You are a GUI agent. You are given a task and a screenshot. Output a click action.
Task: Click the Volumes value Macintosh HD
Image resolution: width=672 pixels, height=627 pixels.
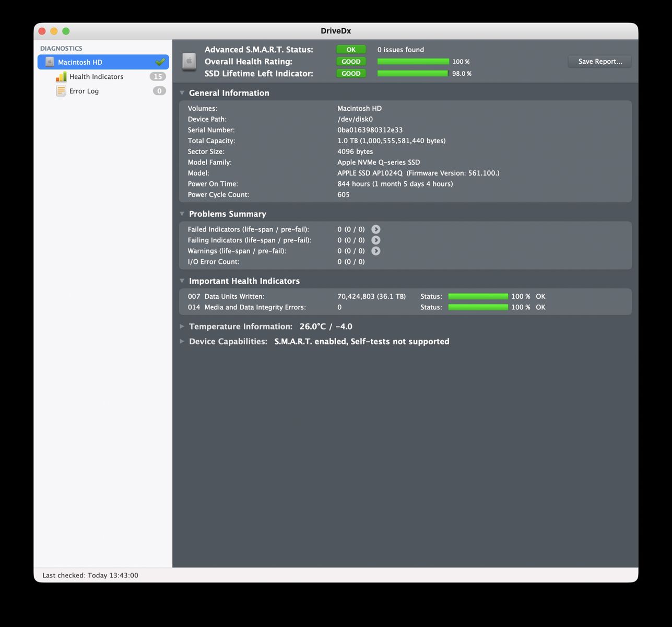tap(359, 109)
